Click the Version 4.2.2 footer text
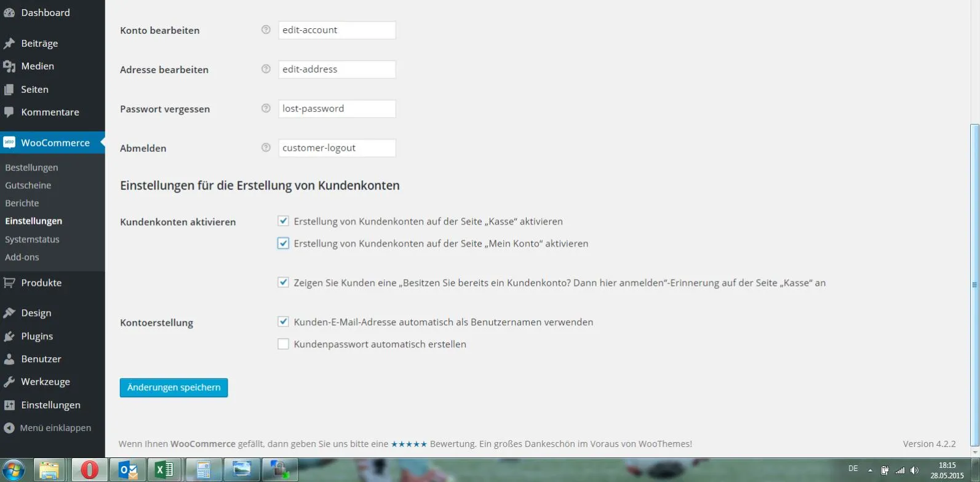The width and height of the screenshot is (980, 482). [929, 444]
